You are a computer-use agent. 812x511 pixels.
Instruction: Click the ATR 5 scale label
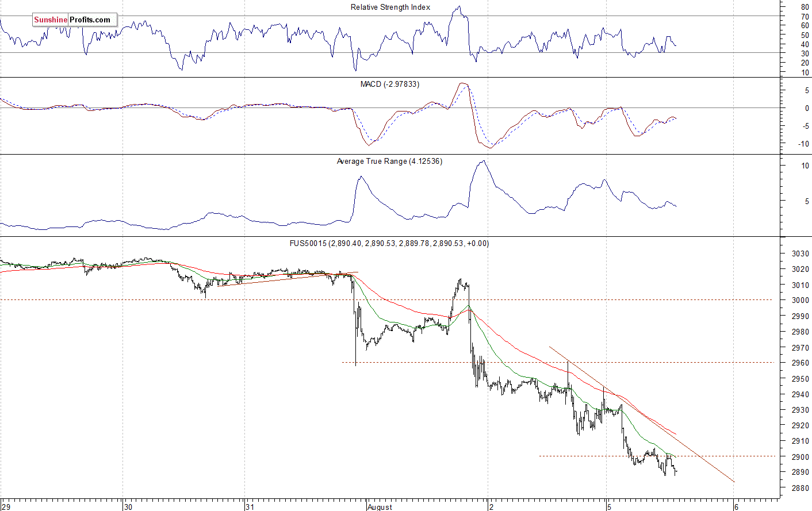point(807,201)
